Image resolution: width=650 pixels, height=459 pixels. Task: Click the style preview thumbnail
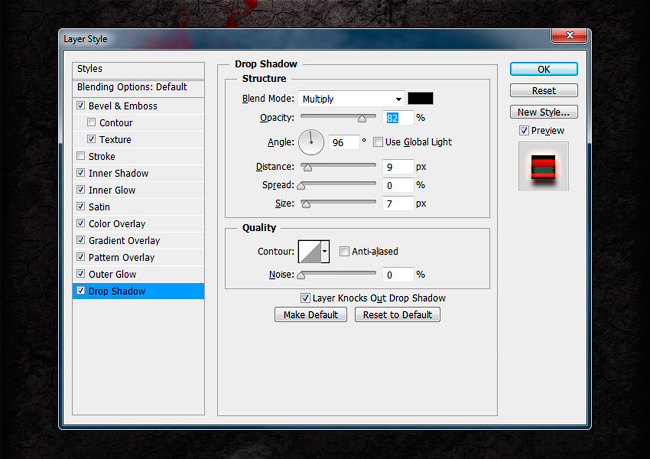(543, 166)
